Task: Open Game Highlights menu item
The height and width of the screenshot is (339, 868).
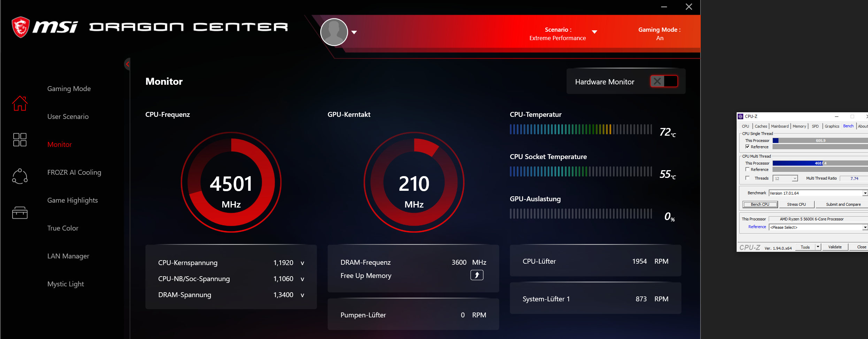Action: coord(72,200)
